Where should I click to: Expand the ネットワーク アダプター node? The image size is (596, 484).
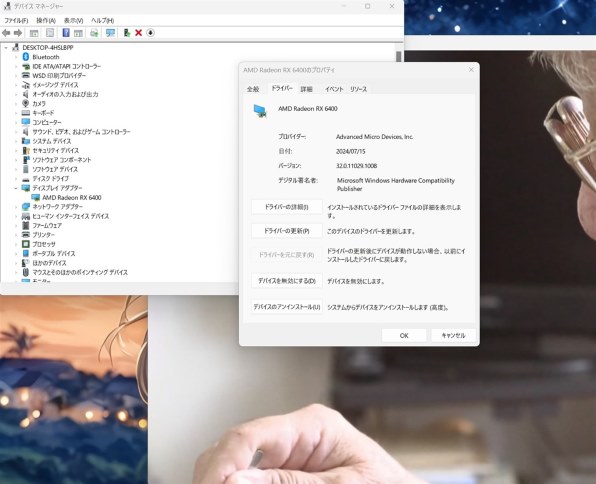click(x=16, y=207)
